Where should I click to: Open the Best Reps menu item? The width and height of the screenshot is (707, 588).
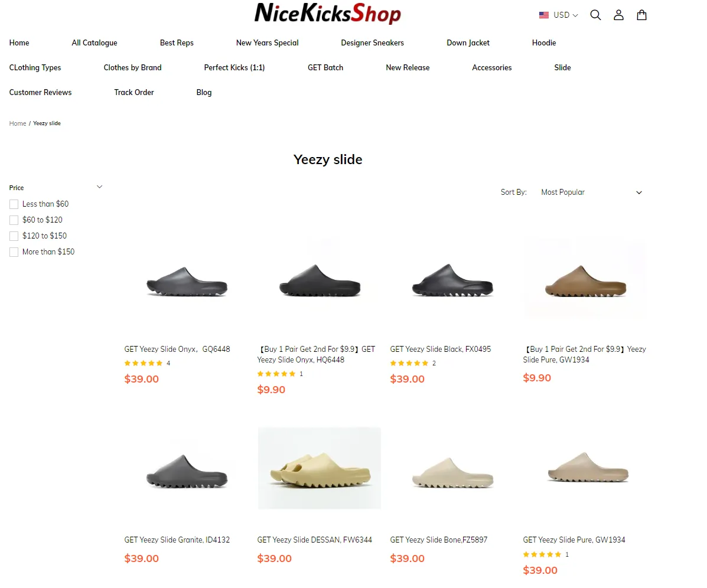click(x=177, y=43)
